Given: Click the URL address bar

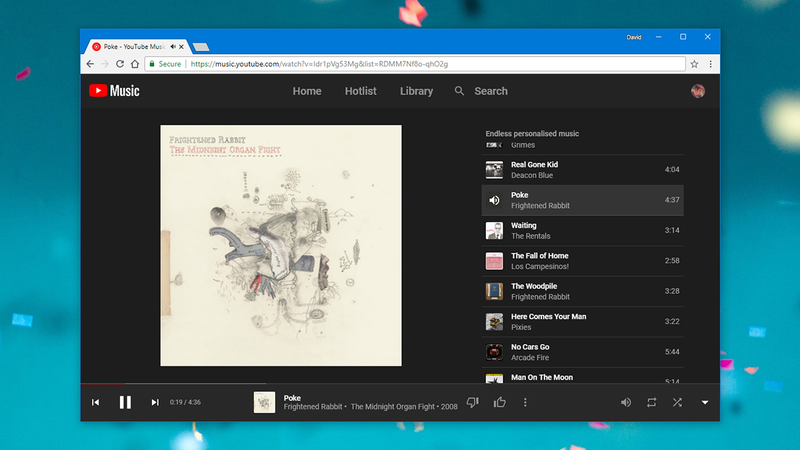Looking at the screenshot, I should (414, 64).
